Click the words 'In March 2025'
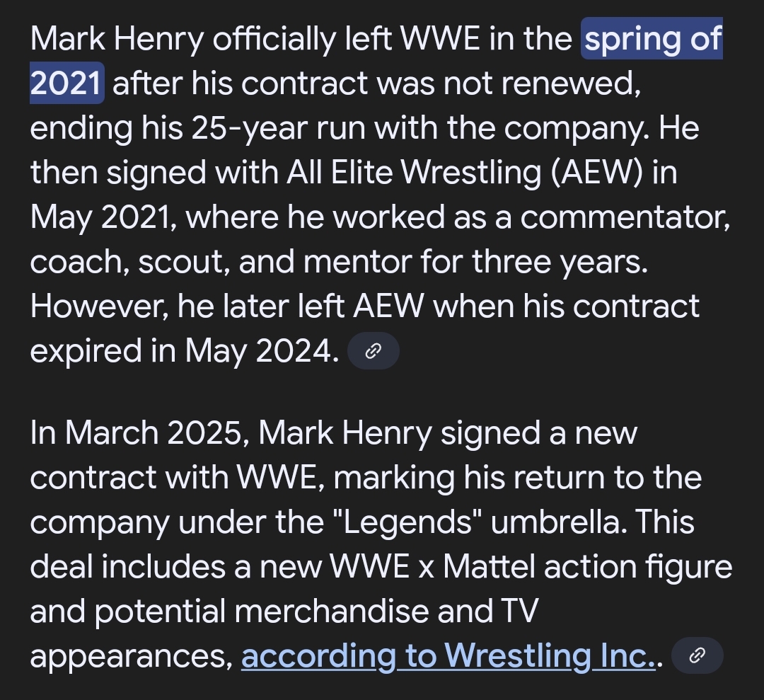The image size is (764, 700). 137,433
